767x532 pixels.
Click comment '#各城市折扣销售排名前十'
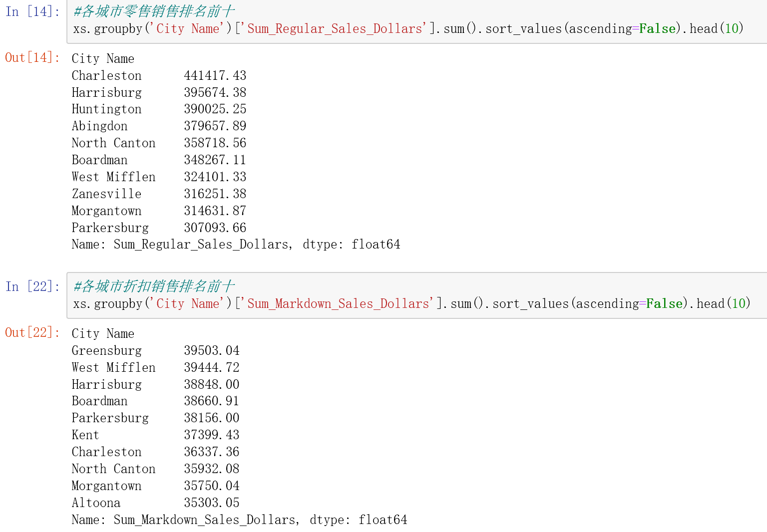tap(154, 286)
